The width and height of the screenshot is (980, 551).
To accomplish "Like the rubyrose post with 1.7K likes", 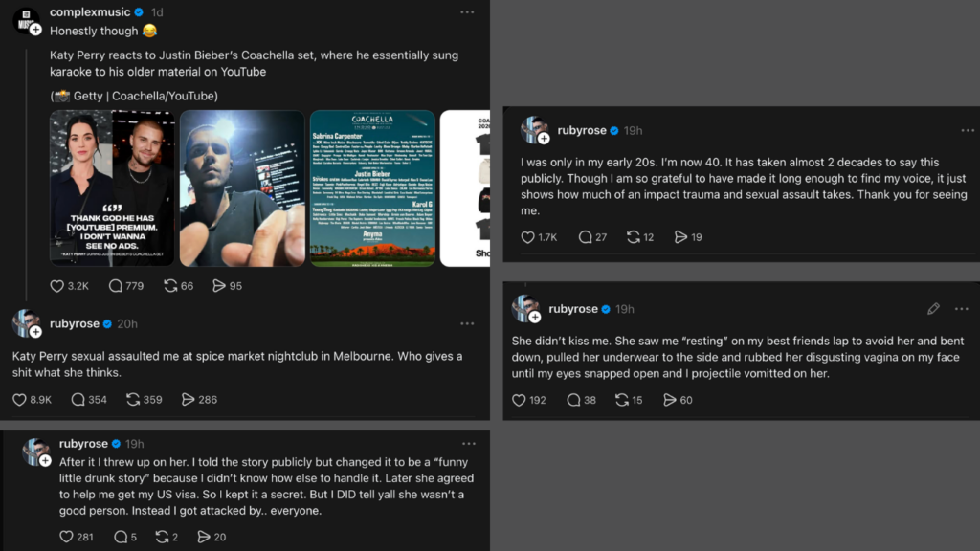I will [528, 237].
